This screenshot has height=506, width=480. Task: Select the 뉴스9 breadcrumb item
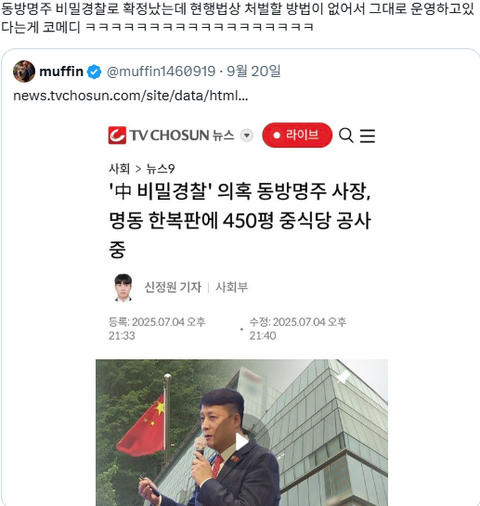(x=160, y=169)
